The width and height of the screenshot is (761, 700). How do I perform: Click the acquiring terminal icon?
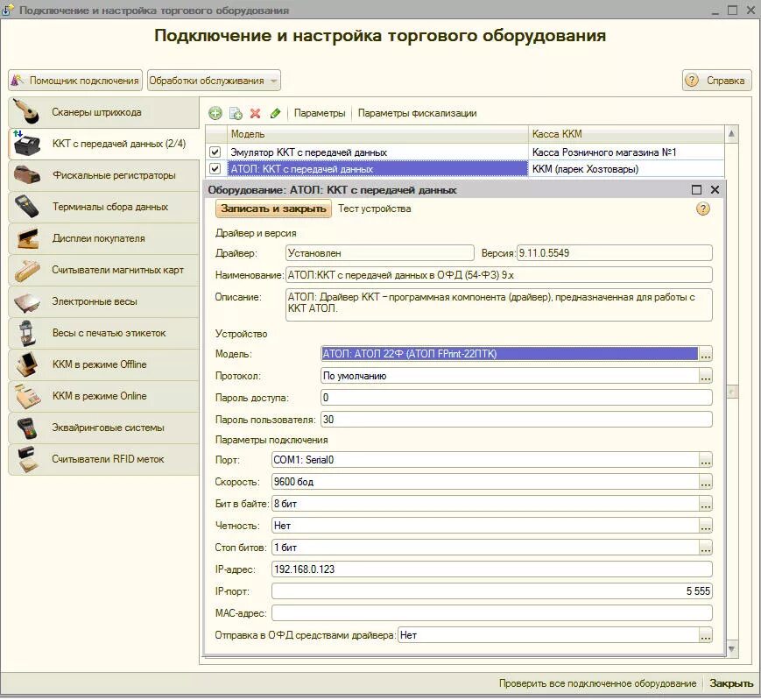click(x=26, y=428)
